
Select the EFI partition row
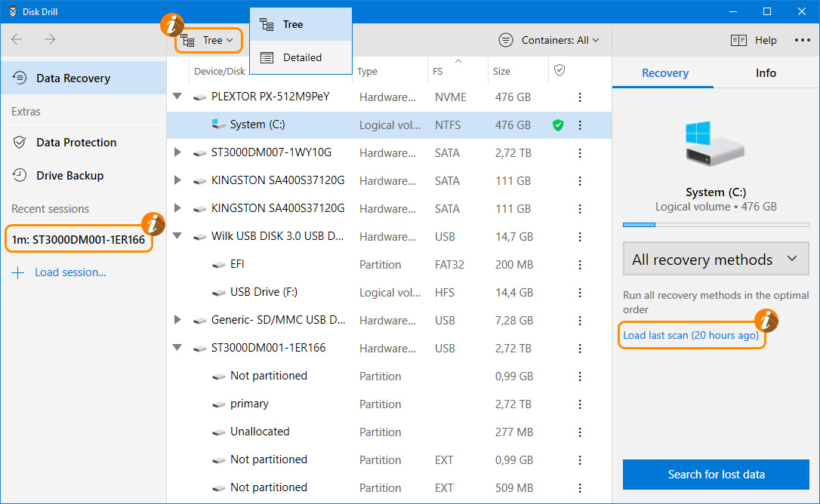[389, 265]
